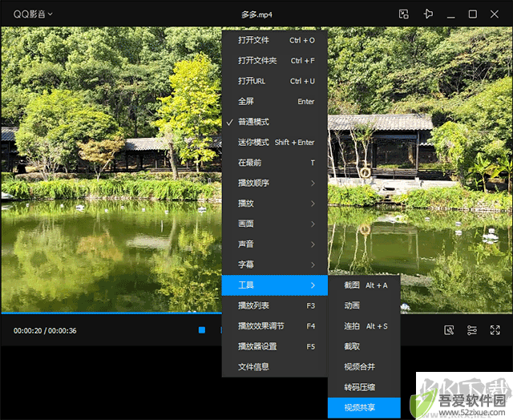The height and width of the screenshot is (420, 513).
Task: Click the highlighted 工具 submenu item
Action: (275, 285)
